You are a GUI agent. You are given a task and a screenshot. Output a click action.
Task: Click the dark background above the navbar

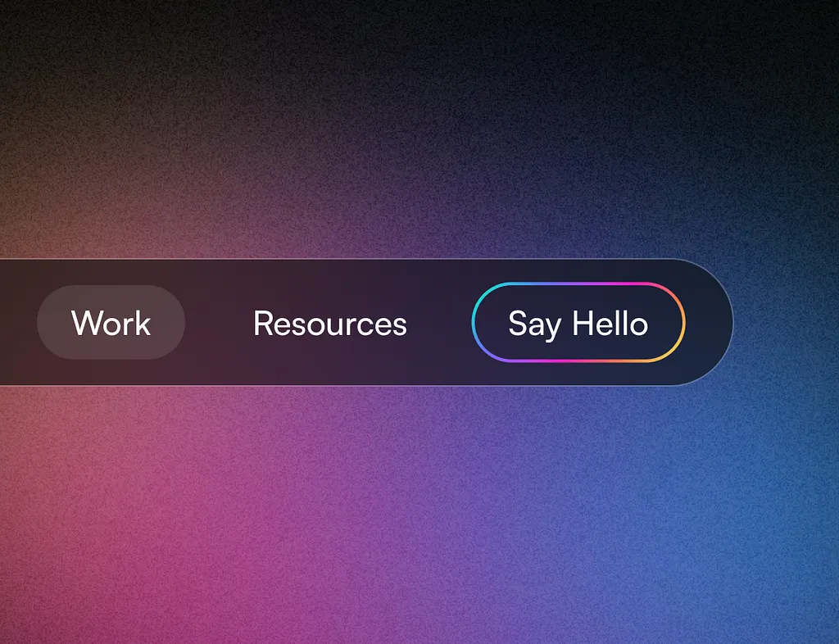pyautogui.click(x=410, y=98)
